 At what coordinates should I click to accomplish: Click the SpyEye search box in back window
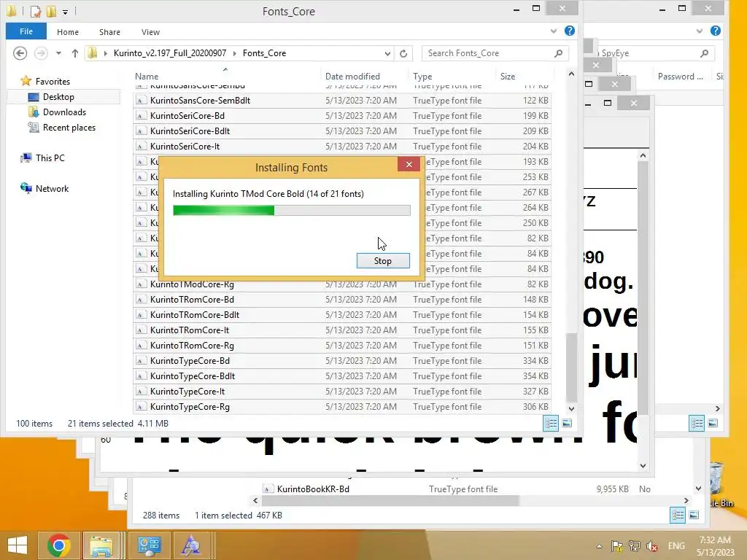[x=648, y=53]
